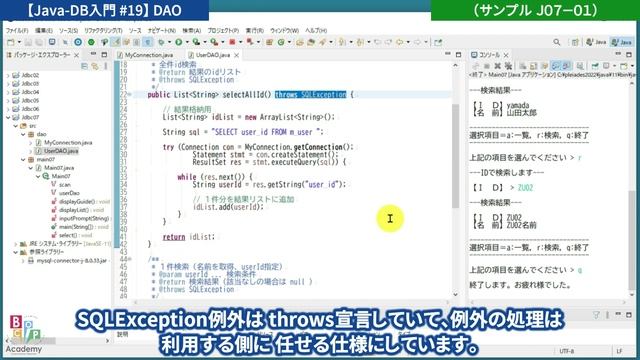The width and height of the screenshot is (640, 360).
Task: Toggle Show Whitespace highlighted toolbar icon
Action: tap(148, 42)
